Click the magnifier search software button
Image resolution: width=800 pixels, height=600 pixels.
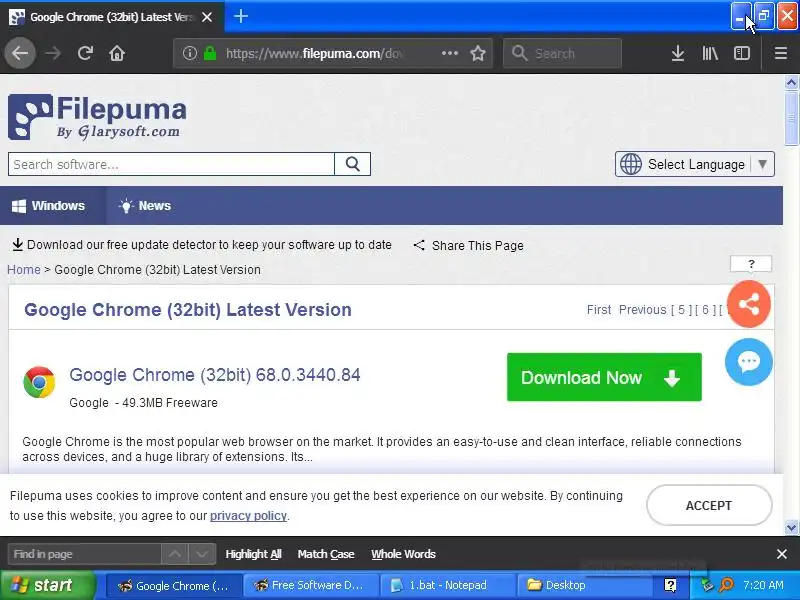(x=353, y=164)
